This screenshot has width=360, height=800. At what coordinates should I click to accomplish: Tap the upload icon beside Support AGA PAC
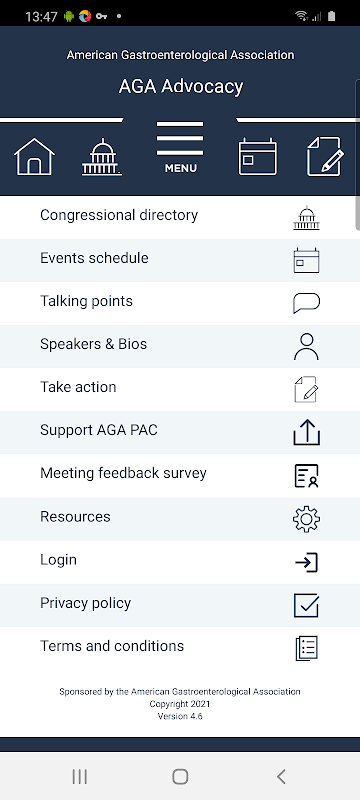coord(306,432)
